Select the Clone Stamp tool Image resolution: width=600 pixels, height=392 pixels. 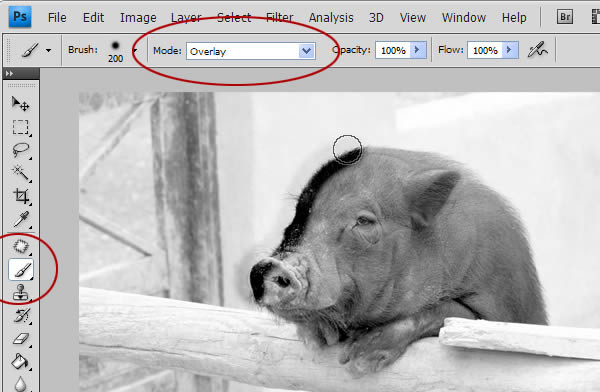(x=21, y=293)
